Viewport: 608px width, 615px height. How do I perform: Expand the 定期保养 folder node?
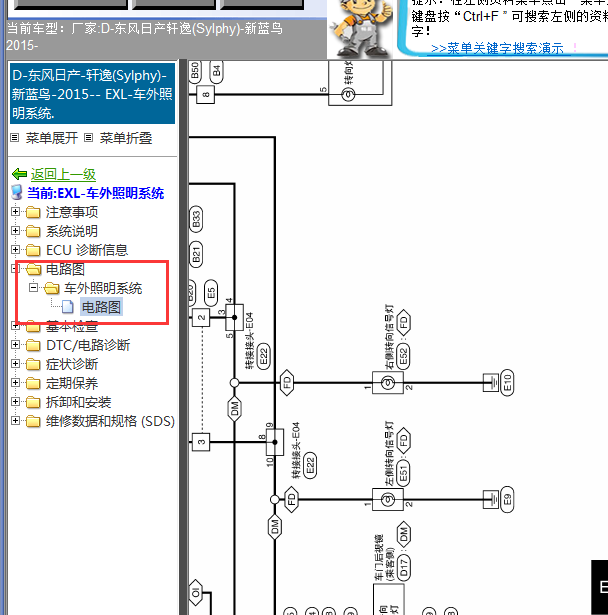tap(15, 382)
